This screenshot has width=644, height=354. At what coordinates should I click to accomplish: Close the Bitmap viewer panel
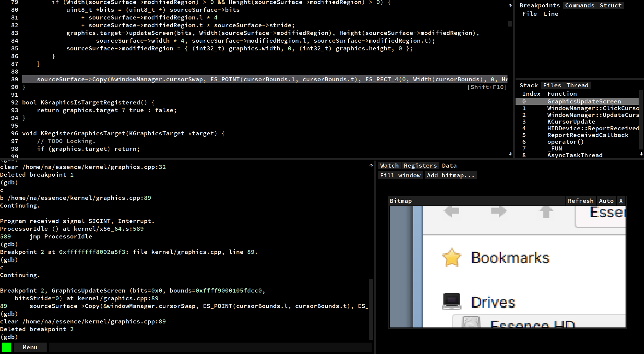(621, 201)
